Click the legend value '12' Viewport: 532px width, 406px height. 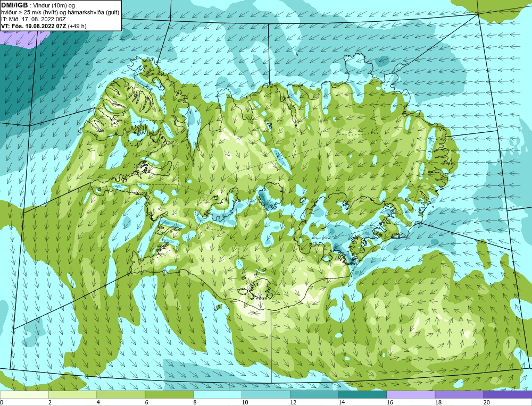[293, 402]
